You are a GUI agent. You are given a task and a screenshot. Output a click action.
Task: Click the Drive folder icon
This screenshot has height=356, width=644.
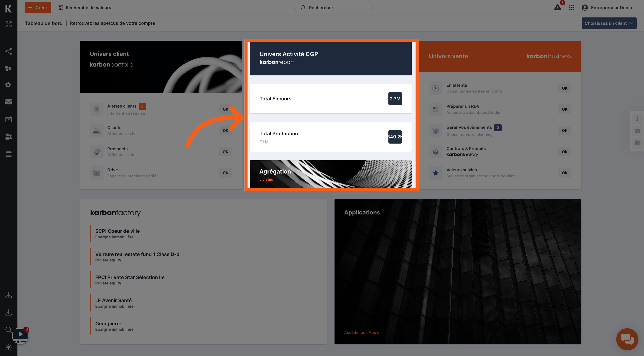[97, 173]
